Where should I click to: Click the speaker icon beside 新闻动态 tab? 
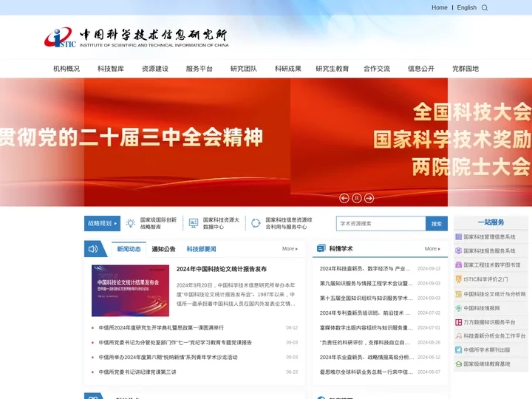click(x=93, y=249)
